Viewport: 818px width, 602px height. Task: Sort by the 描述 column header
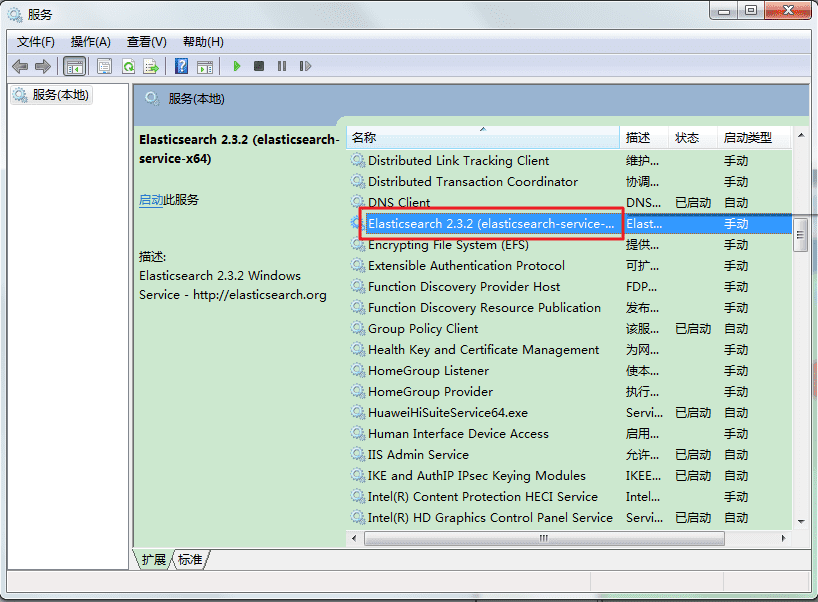(x=644, y=138)
